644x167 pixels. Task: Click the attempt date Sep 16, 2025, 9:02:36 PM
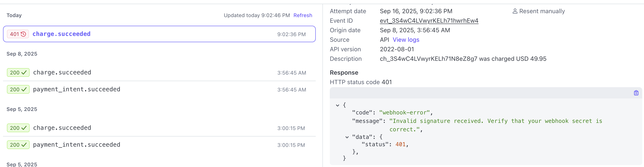[416, 11]
